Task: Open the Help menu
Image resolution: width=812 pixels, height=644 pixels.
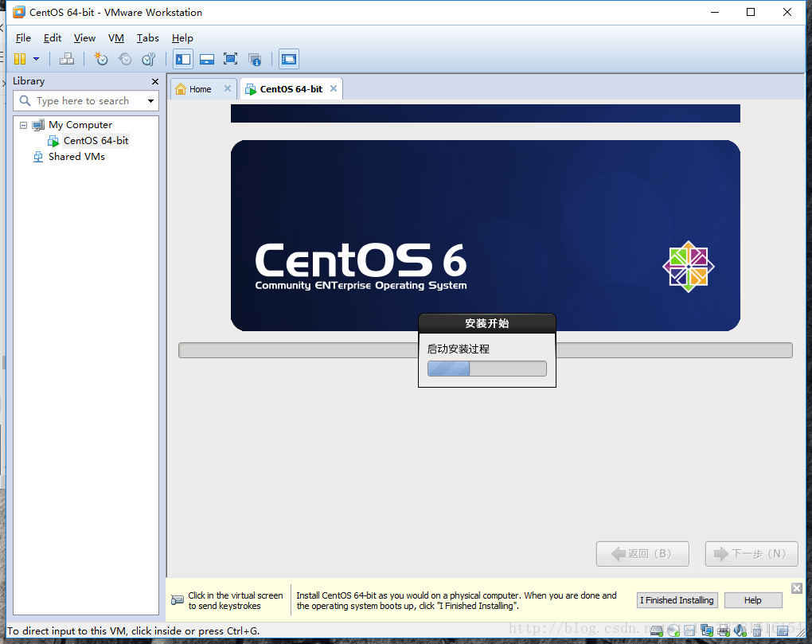Action: click(182, 37)
